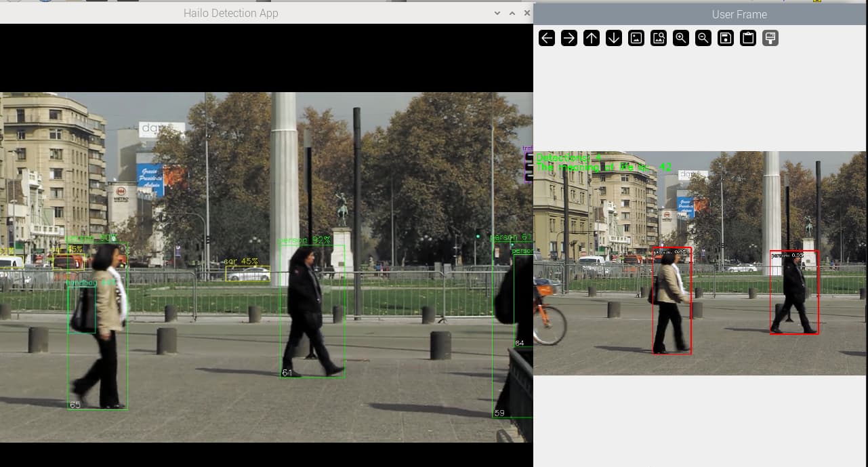Zoom out using the magnifier minus icon

(x=703, y=38)
